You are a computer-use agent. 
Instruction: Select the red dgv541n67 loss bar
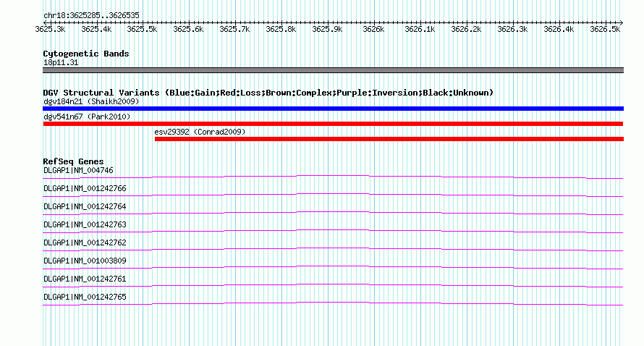(x=333, y=124)
